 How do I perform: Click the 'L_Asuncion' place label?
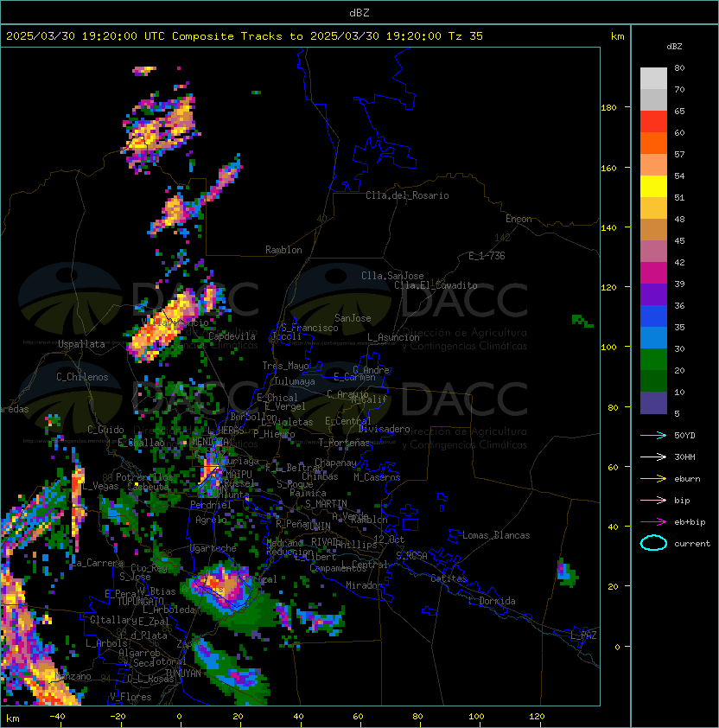click(x=393, y=337)
